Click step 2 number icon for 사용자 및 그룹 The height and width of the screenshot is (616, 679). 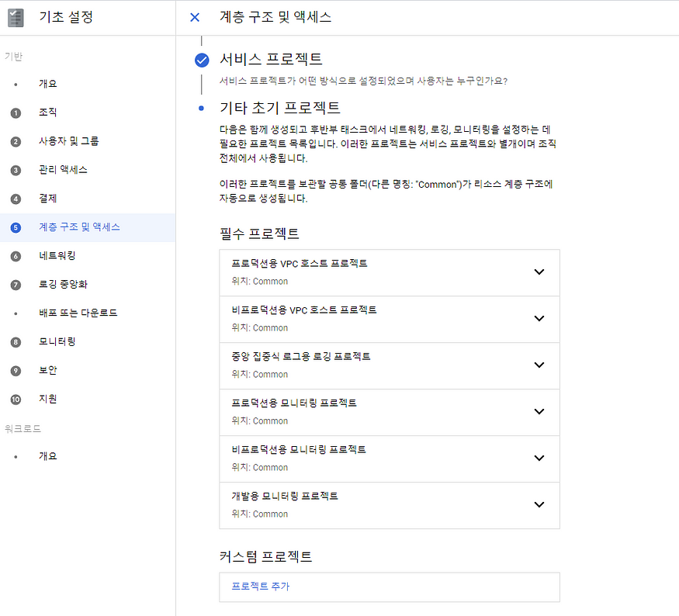point(16,141)
